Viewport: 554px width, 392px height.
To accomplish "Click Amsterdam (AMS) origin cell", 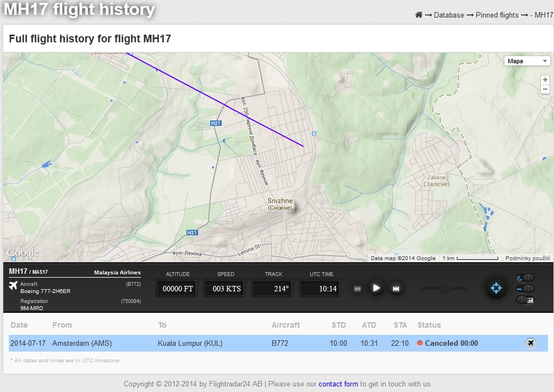I will pyautogui.click(x=82, y=343).
